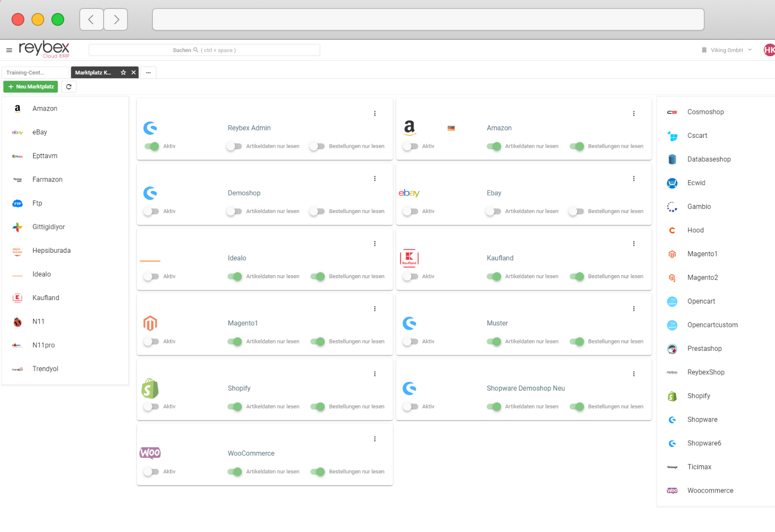Click the Hood icon

(672, 230)
